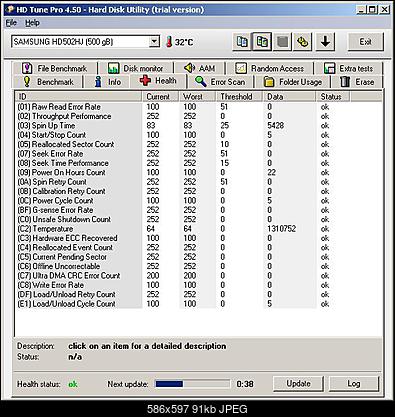
Task: Sort by the Worst column header
Action: tap(197, 97)
